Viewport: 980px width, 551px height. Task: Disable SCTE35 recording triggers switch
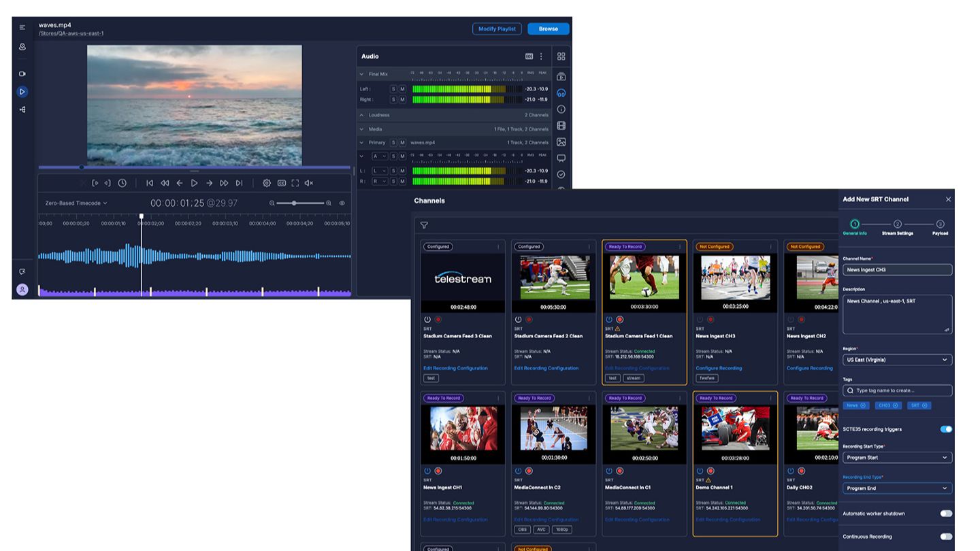pyautogui.click(x=946, y=429)
